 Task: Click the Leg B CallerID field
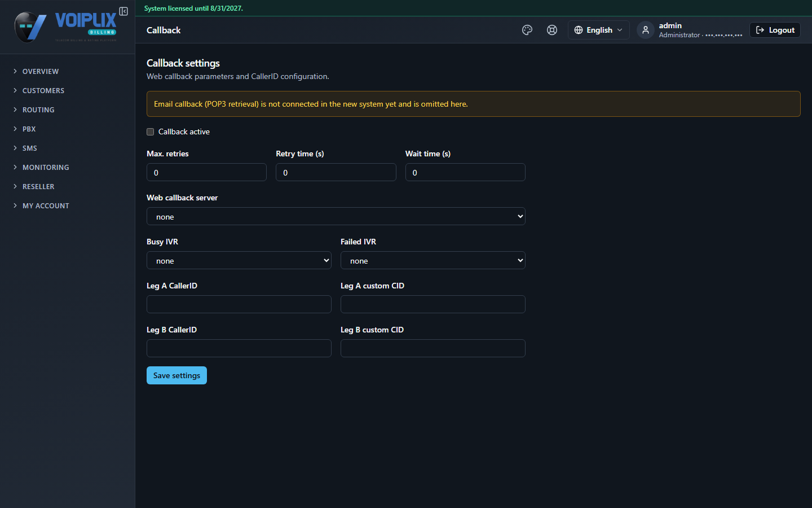[x=239, y=348]
